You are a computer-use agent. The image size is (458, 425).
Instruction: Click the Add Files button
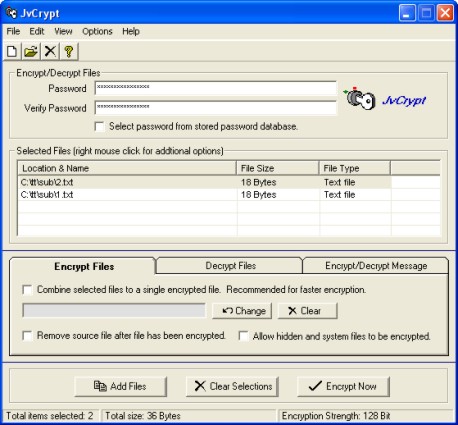[x=120, y=386]
